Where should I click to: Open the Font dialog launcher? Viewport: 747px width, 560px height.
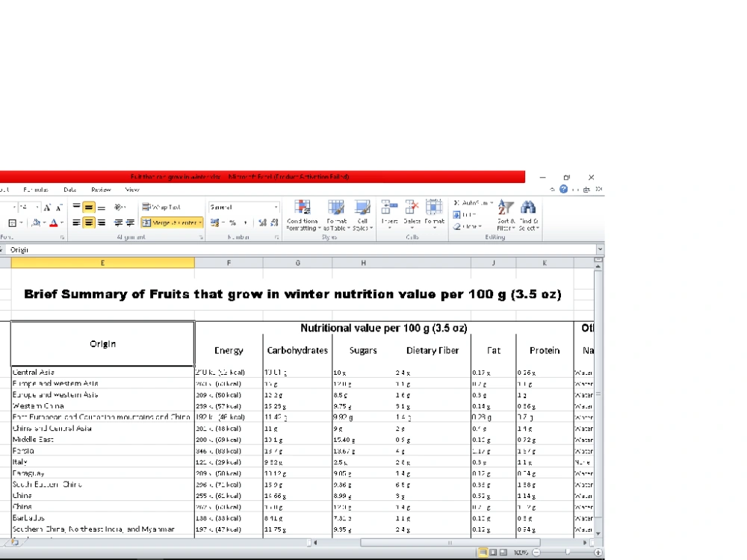pyautogui.click(x=63, y=237)
